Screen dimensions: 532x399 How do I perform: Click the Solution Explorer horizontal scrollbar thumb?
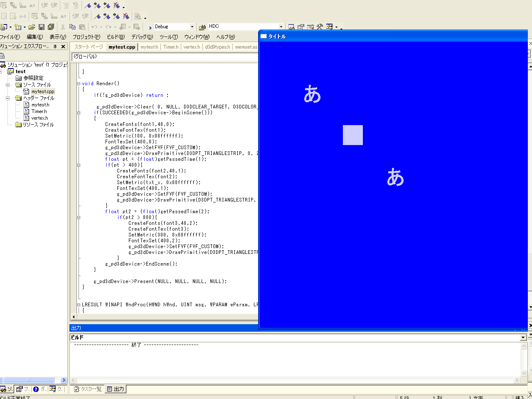[29, 380]
